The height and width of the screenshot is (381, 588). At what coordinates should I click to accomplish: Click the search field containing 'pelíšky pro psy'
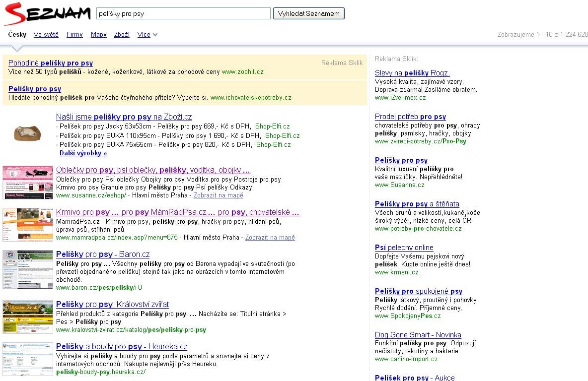(x=183, y=13)
